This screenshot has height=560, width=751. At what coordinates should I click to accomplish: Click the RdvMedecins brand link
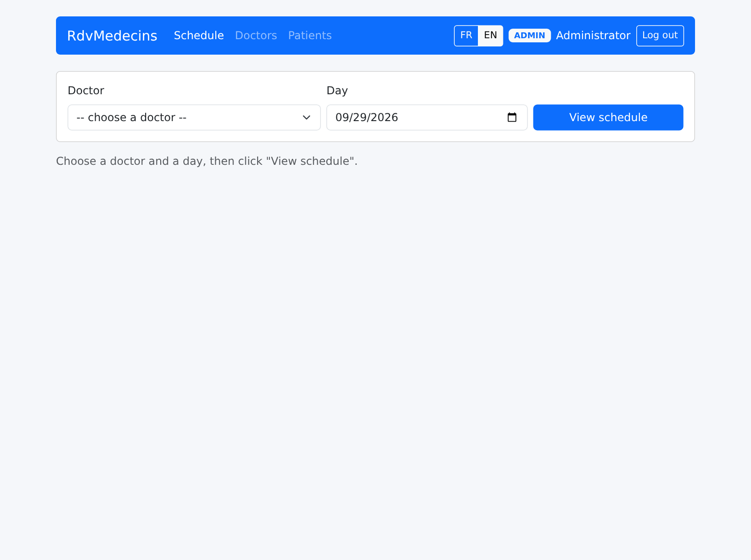(112, 36)
